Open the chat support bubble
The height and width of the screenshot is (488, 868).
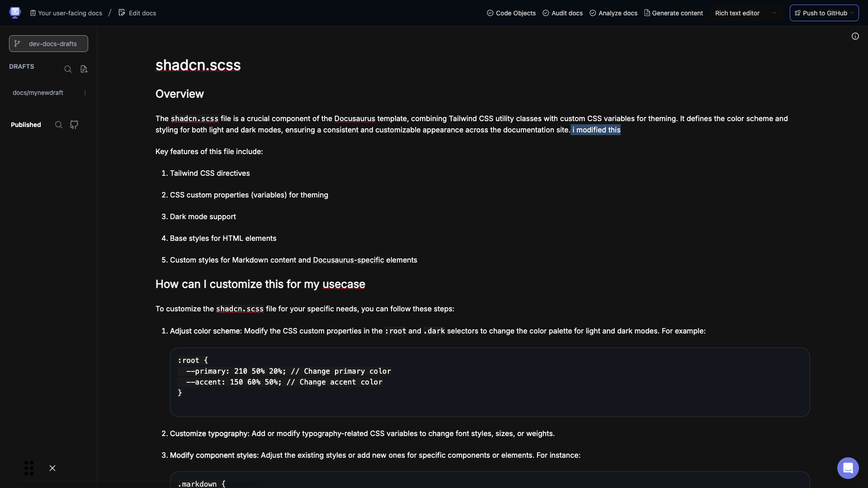click(x=848, y=468)
